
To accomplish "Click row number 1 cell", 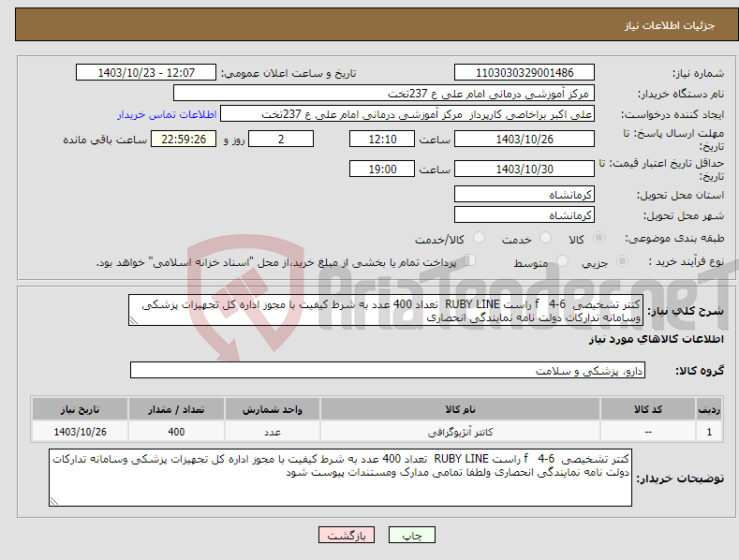I will click(709, 432).
